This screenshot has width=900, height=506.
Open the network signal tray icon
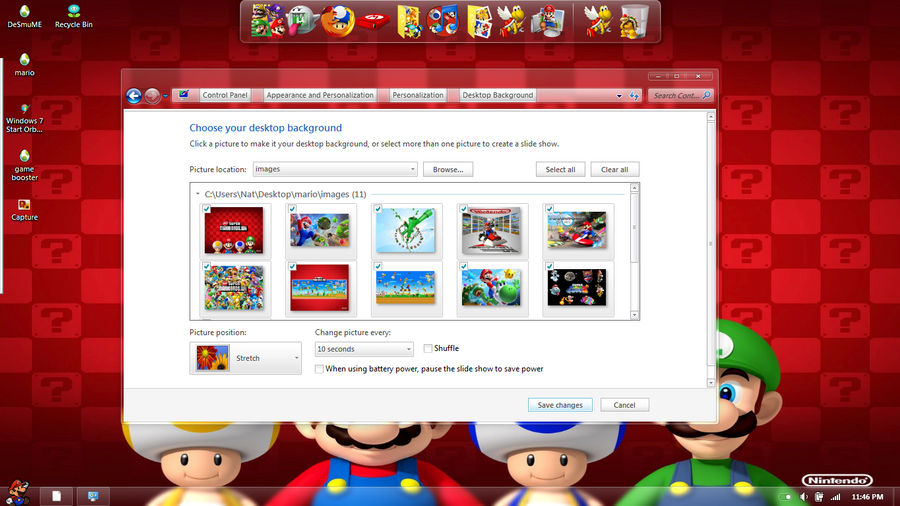[836, 497]
